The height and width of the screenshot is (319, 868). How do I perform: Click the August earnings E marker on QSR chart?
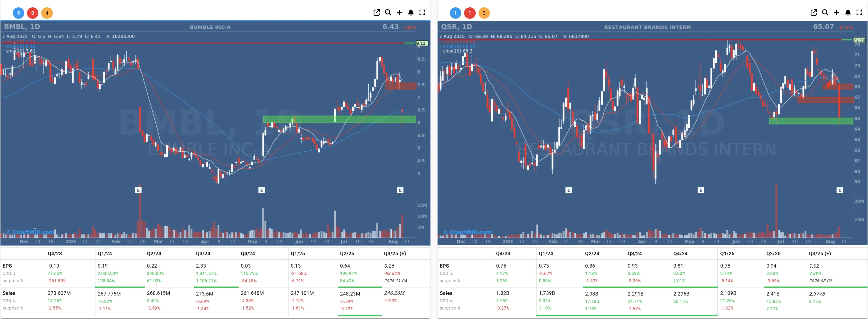840,190
